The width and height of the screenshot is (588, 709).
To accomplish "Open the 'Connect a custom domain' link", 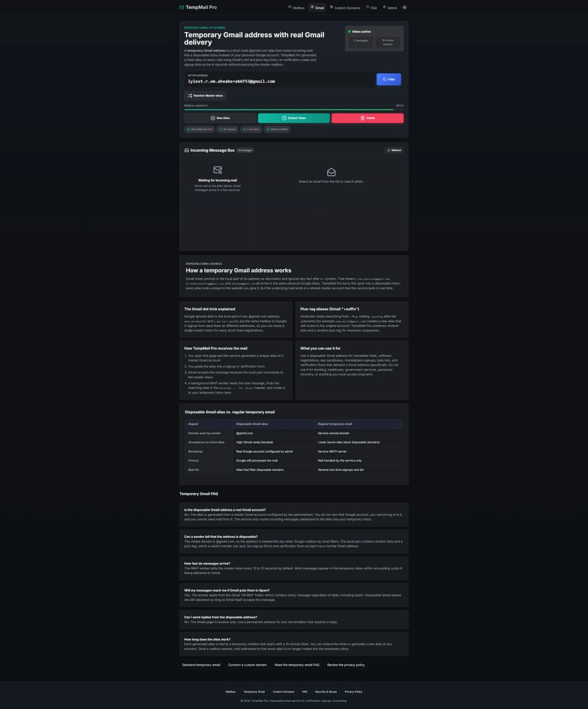I will coord(247,665).
